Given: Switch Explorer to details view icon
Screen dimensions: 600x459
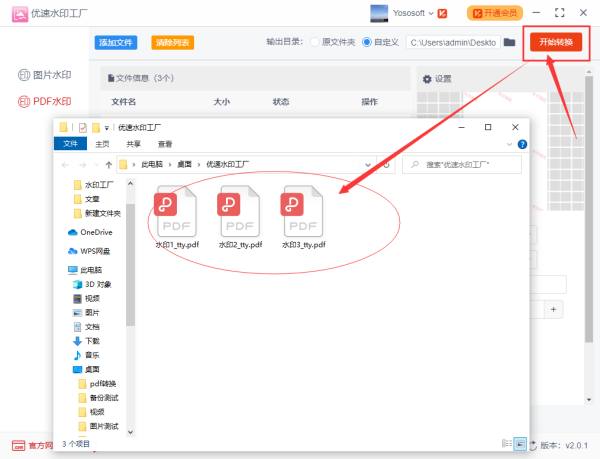Looking at the screenshot, I should [507, 443].
